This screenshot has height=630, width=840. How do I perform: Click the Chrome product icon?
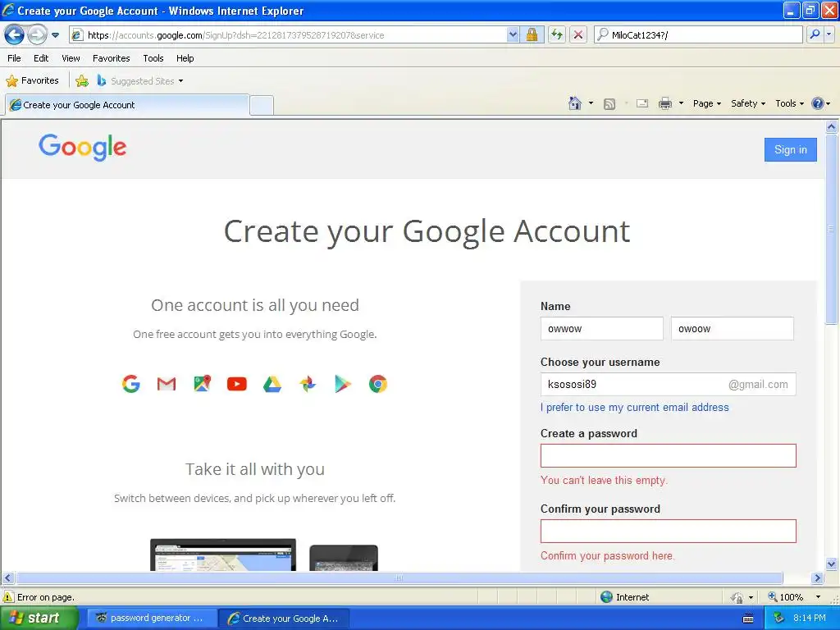click(x=377, y=384)
